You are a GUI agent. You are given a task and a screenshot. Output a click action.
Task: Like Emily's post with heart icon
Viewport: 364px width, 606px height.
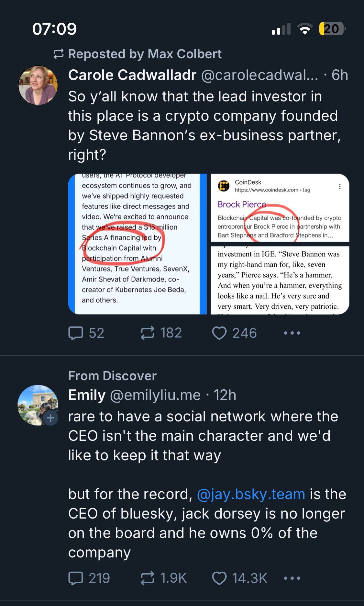coord(219,578)
